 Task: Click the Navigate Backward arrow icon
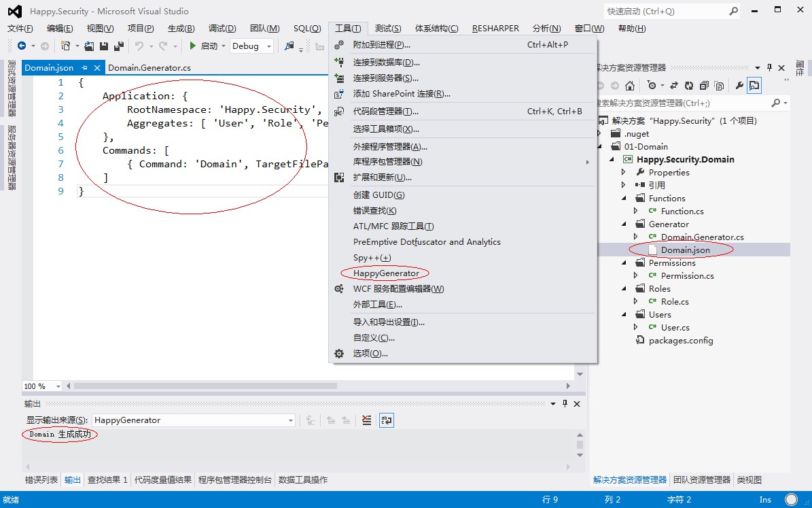[22, 46]
